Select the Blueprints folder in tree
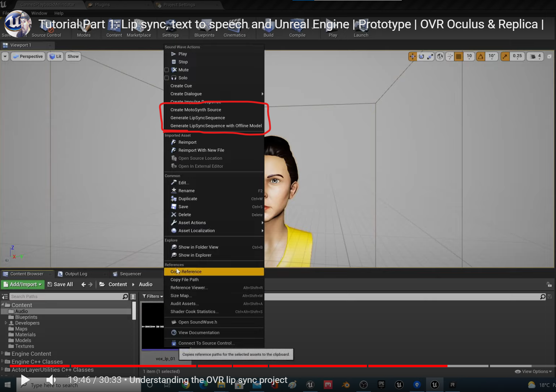This screenshot has width=556, height=392. [x=26, y=317]
